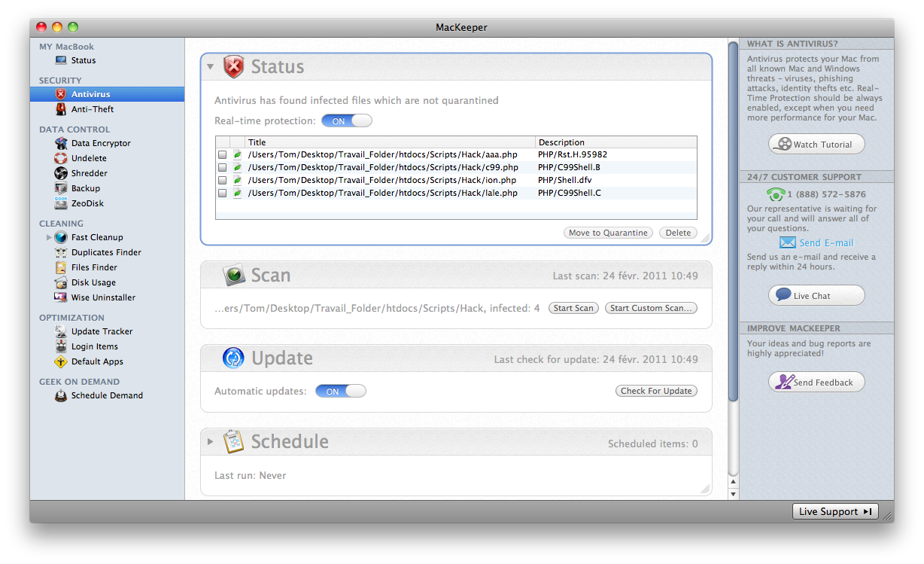Screen dimensions: 924x564
Task: Select the PHP/Rst.H.95982 description cell
Action: point(573,154)
